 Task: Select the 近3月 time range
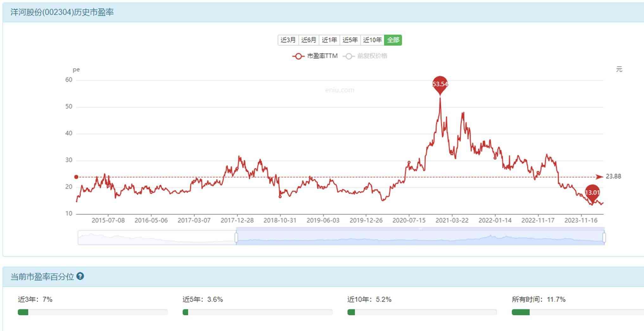pos(288,40)
